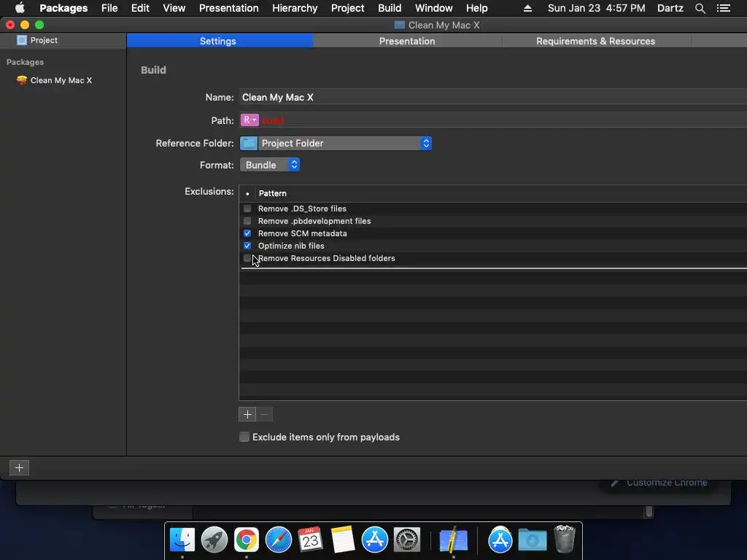Click Project icon in sidebar header

[x=21, y=41]
